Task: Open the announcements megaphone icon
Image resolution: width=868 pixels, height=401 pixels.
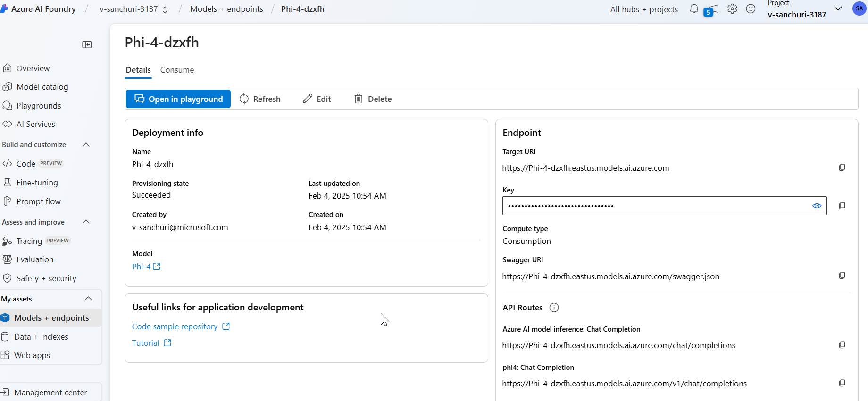Action: point(711,10)
